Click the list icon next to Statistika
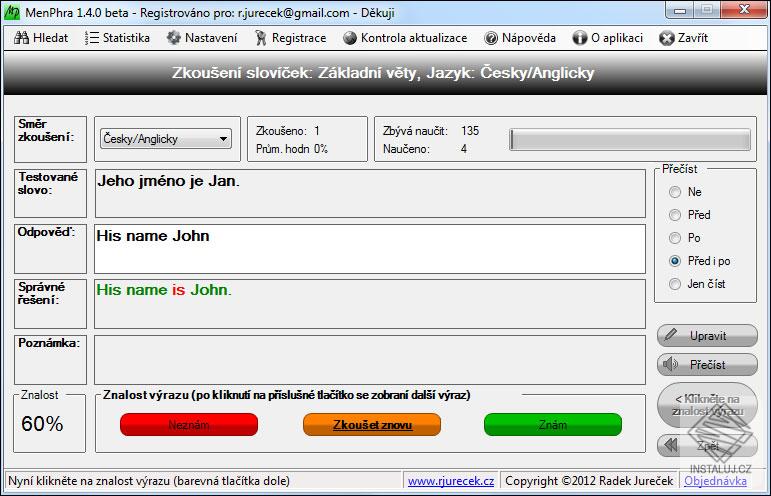The width and height of the screenshot is (771, 496). [91, 38]
